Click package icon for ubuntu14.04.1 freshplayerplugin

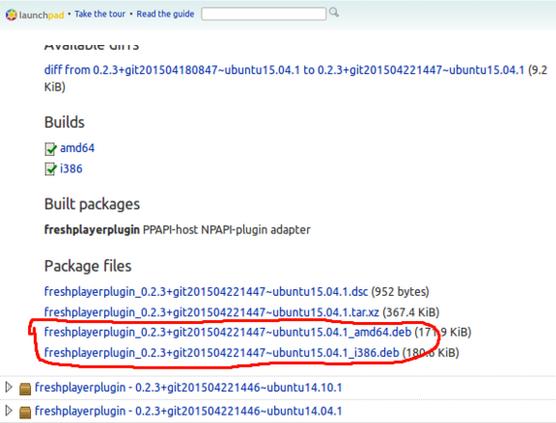pyautogui.click(x=25, y=412)
